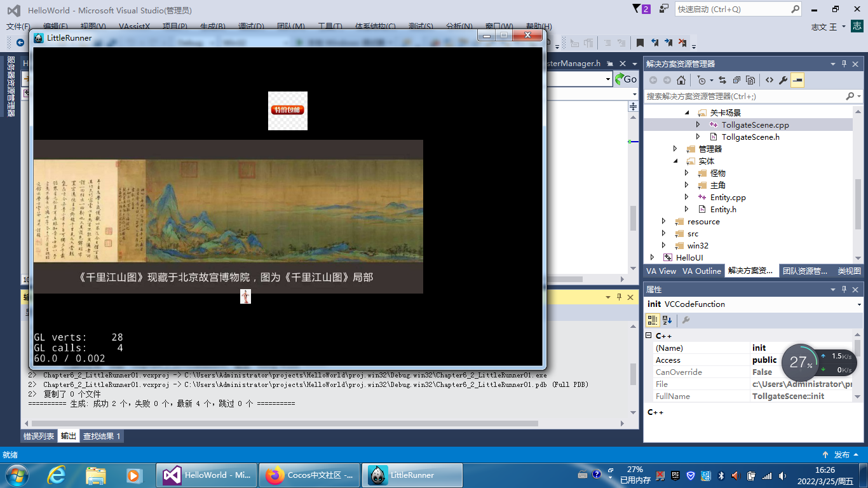Click the feedback icon in the title bar
868x488 pixels.
664,9
